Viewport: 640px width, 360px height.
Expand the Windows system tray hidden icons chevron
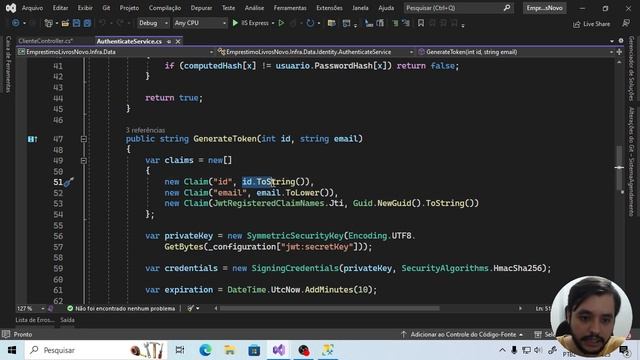click(x=502, y=350)
